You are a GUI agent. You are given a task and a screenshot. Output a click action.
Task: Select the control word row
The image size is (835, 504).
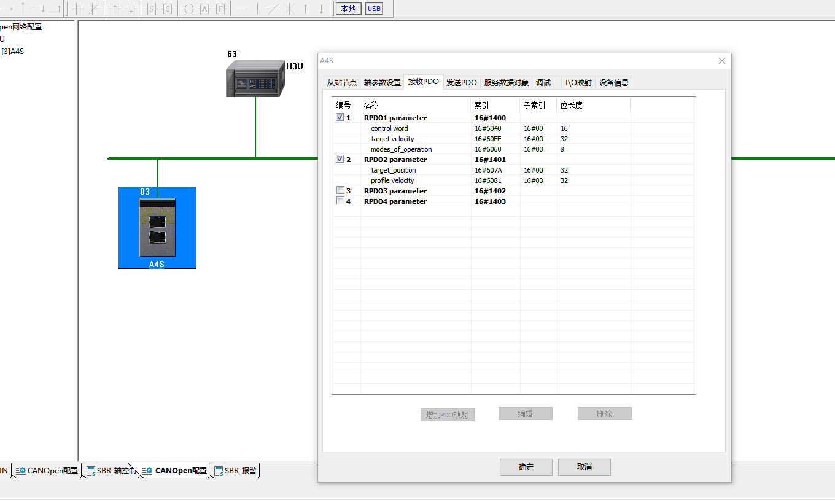pos(514,128)
